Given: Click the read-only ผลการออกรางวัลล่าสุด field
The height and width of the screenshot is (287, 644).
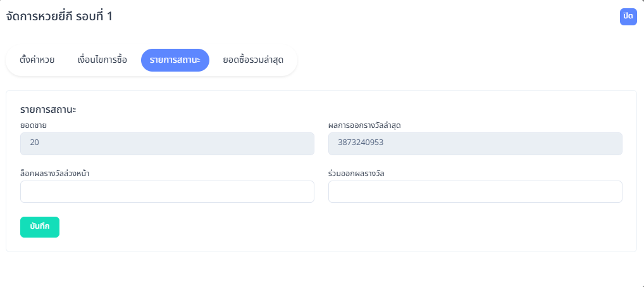Looking at the screenshot, I should 475,144.
